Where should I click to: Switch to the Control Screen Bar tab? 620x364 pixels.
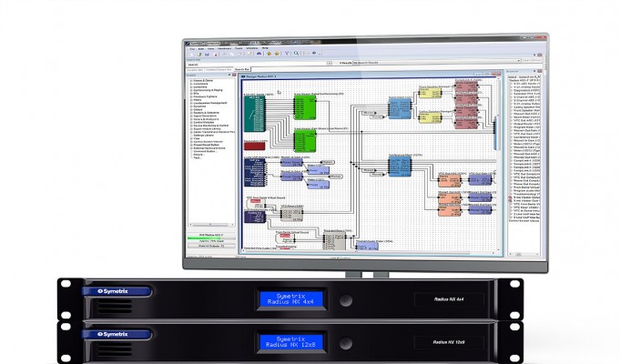pyautogui.click(x=219, y=69)
